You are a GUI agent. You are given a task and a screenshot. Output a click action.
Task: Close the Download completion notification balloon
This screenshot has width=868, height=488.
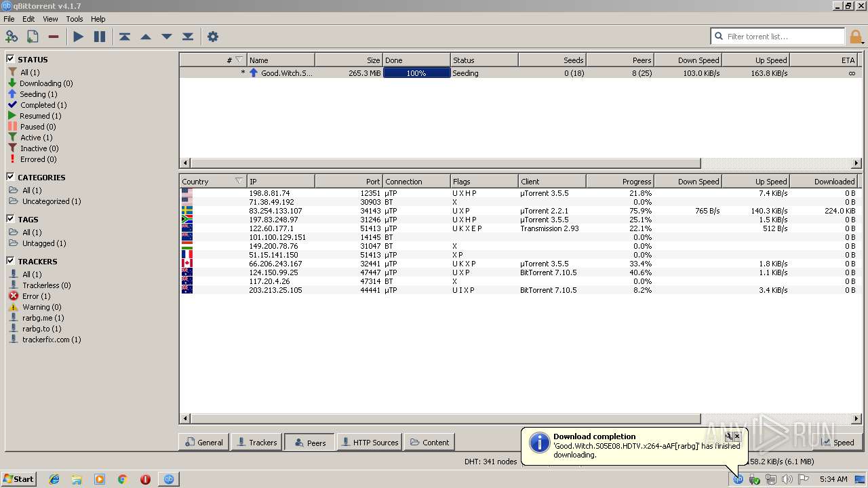pyautogui.click(x=737, y=436)
